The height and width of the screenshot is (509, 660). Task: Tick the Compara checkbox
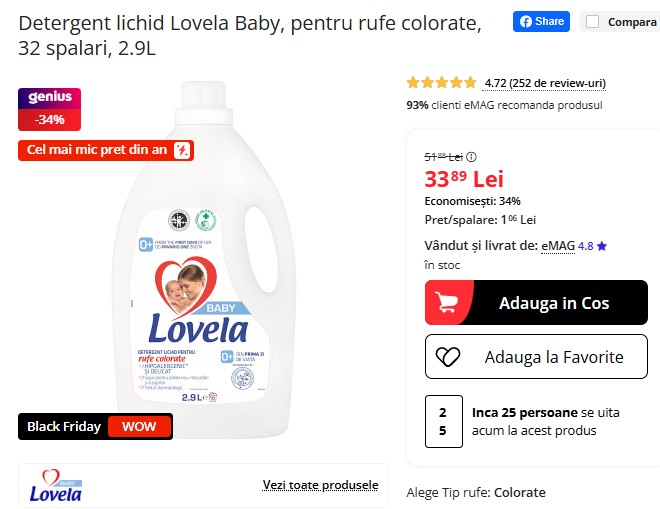(x=593, y=21)
